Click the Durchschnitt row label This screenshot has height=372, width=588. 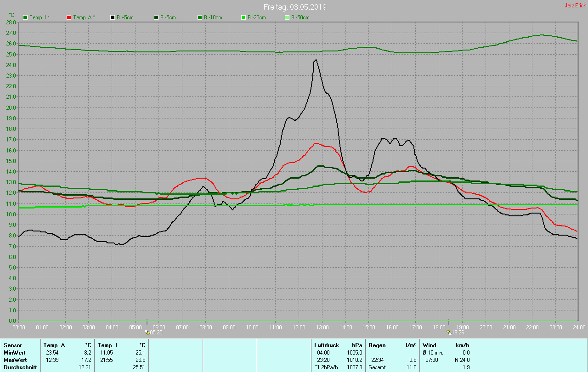pyautogui.click(x=18, y=367)
